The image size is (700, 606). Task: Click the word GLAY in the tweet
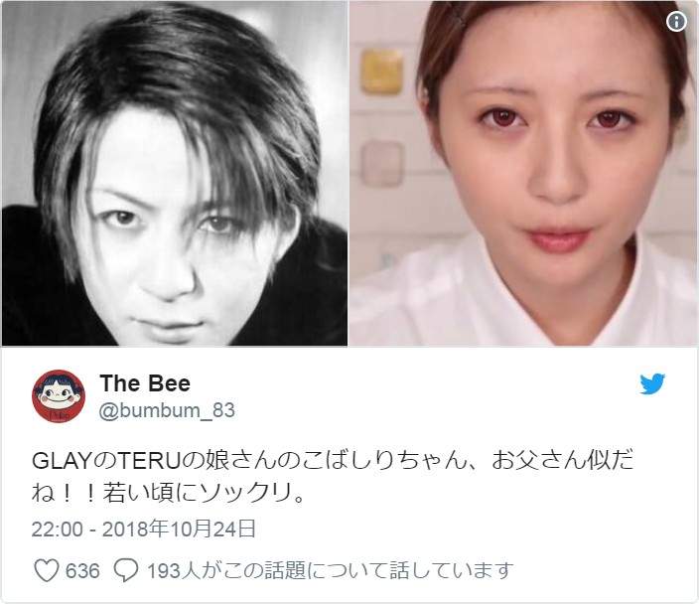tap(62, 461)
